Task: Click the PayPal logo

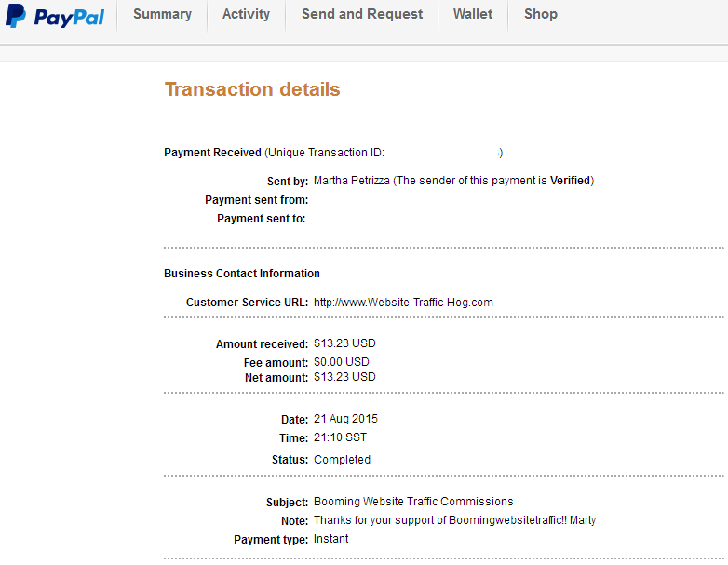Action: [55, 17]
